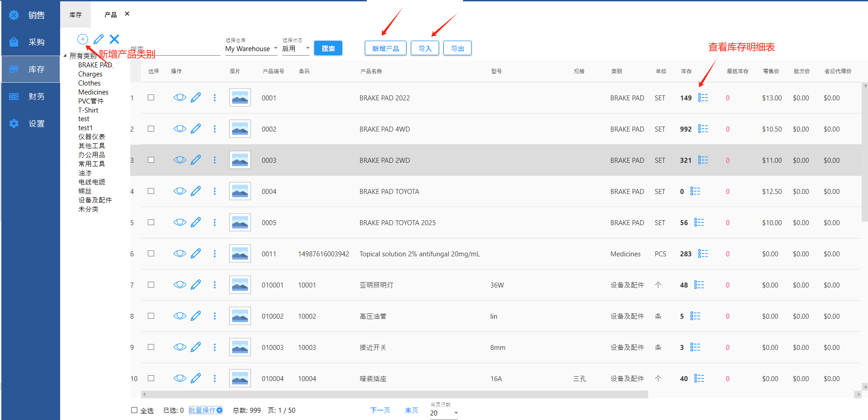Click the edit pencil for product 0002
The height and width of the screenshot is (420, 868).
tap(196, 129)
